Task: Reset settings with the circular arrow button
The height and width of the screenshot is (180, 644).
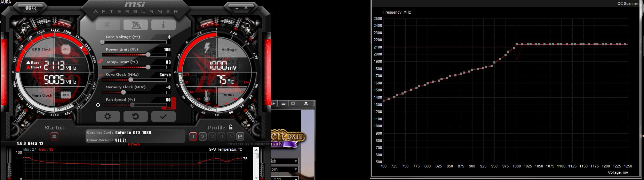Action: [136, 117]
